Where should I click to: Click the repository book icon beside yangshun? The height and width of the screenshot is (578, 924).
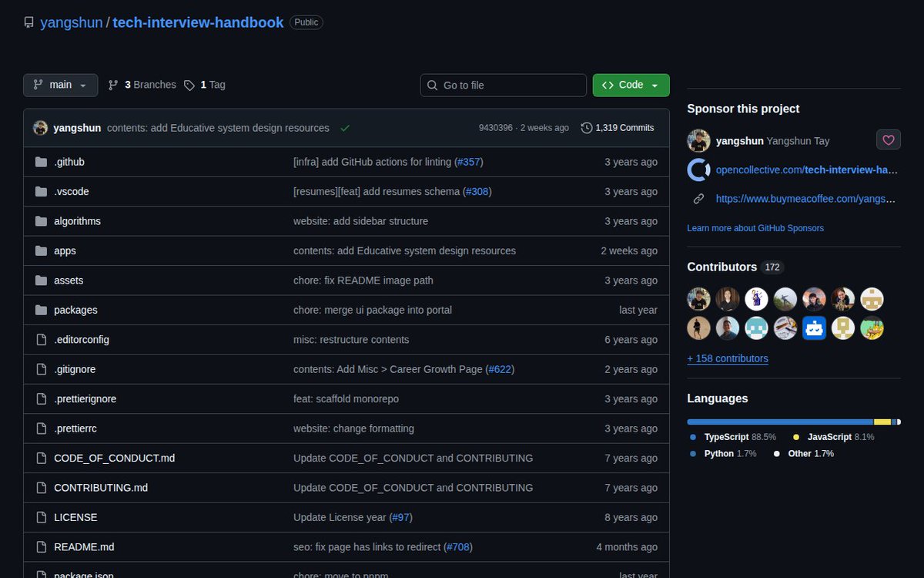click(x=29, y=22)
